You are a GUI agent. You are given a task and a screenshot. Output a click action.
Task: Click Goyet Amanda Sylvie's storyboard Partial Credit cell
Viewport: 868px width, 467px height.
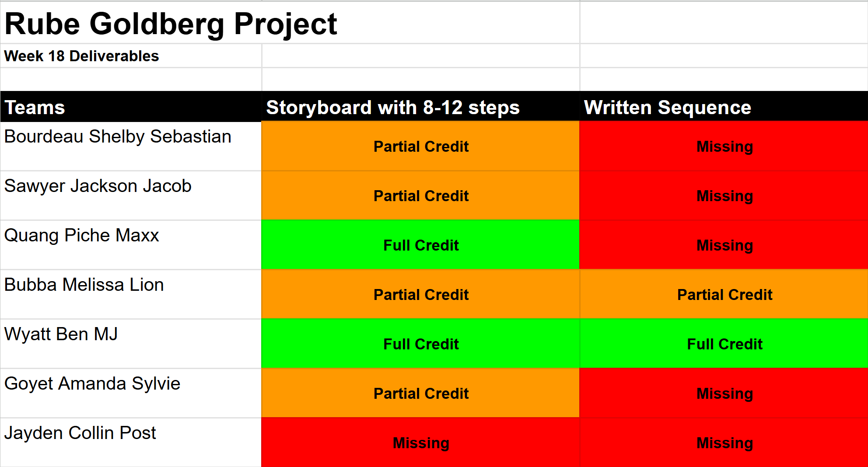point(421,394)
